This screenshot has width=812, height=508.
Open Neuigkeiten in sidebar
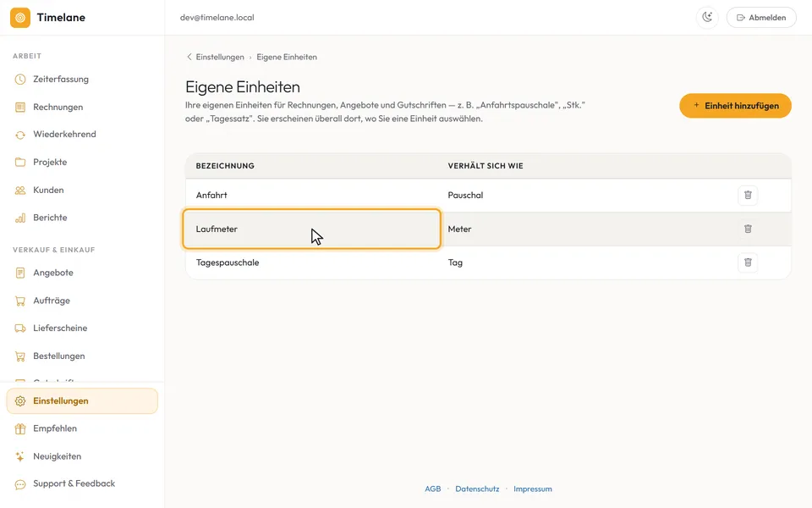[82, 456]
